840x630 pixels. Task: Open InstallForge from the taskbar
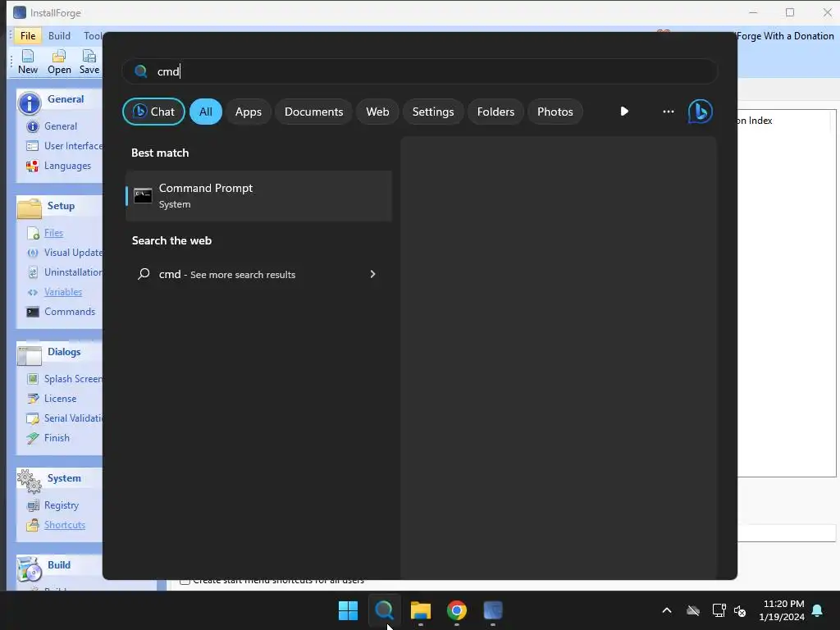tap(493, 610)
